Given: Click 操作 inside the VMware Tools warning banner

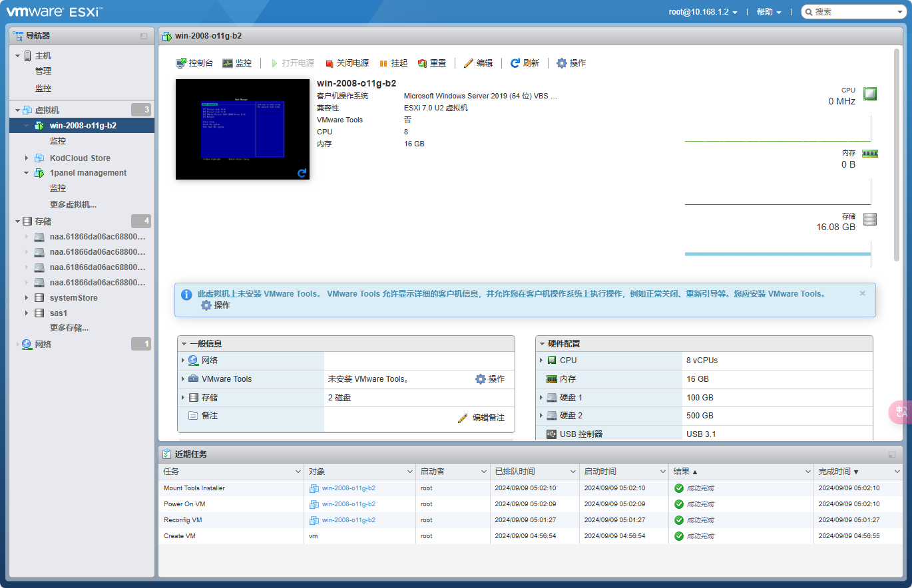Looking at the screenshot, I should [x=216, y=305].
